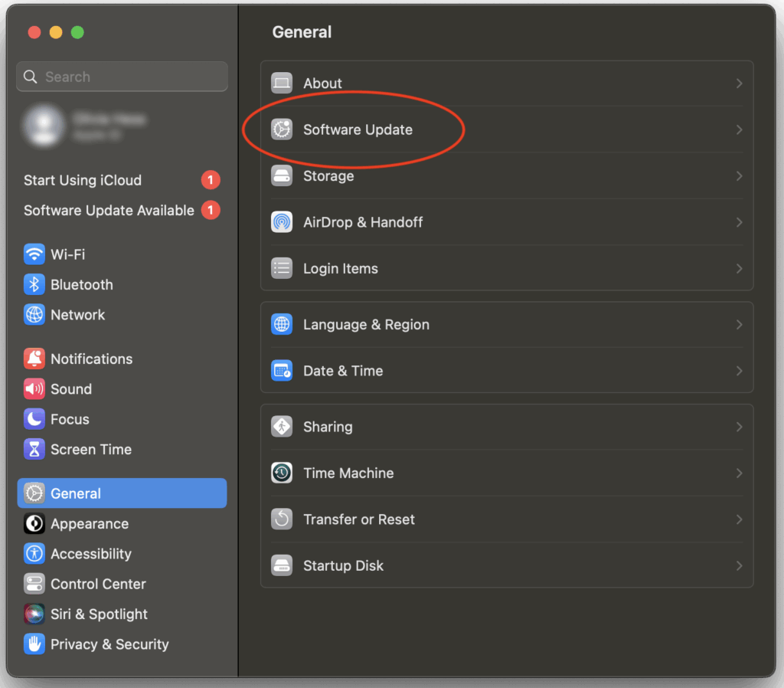The width and height of the screenshot is (784, 688).
Task: Click the Privacy & Security hand icon
Action: [x=34, y=644]
